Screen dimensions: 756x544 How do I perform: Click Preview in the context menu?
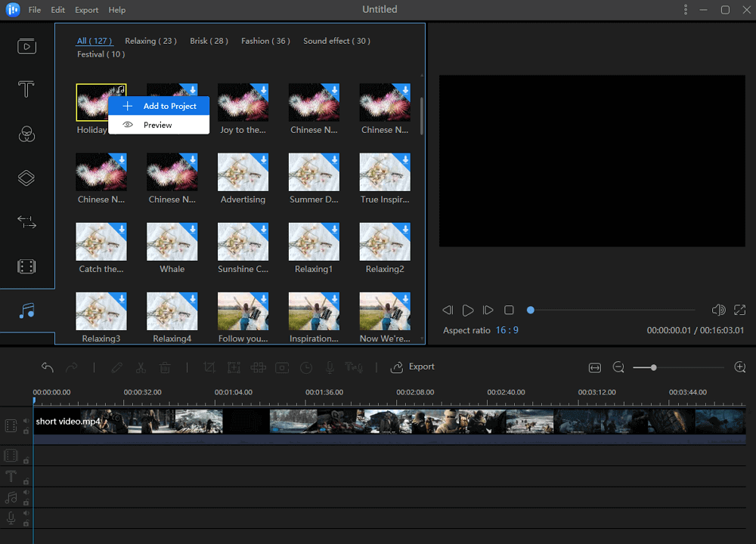click(x=159, y=123)
